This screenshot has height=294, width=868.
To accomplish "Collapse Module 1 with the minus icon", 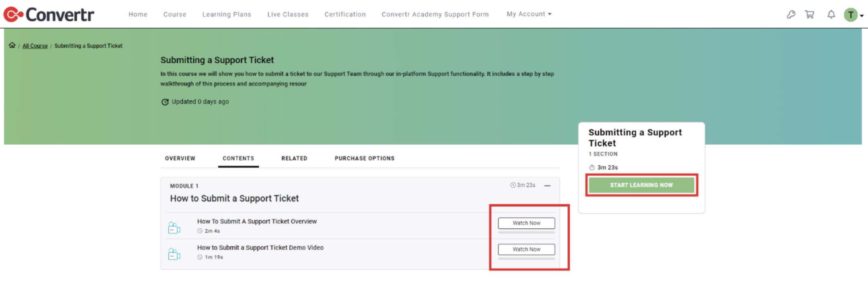I will [x=547, y=186].
